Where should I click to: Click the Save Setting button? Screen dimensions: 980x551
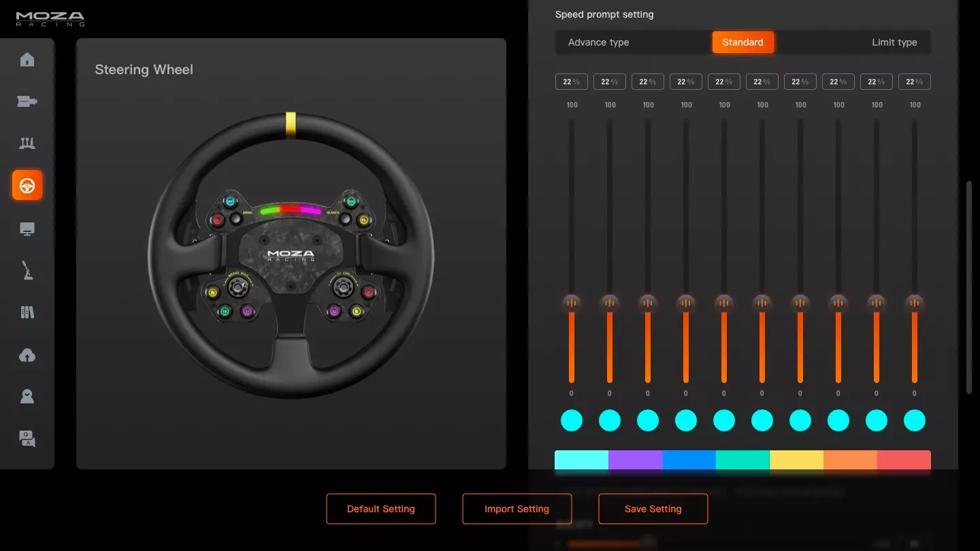point(653,509)
